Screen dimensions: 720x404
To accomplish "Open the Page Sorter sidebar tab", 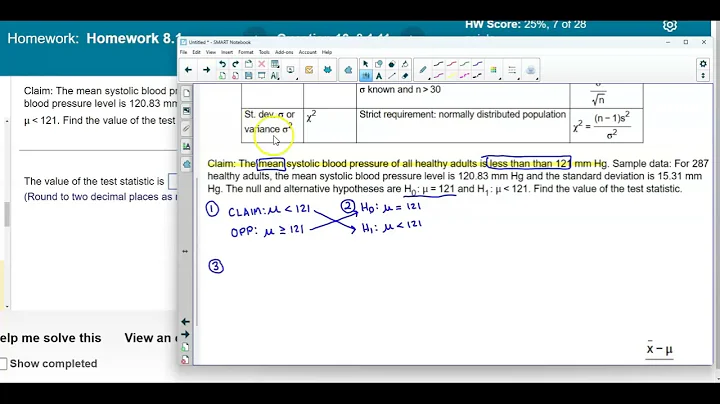I will pos(186,93).
